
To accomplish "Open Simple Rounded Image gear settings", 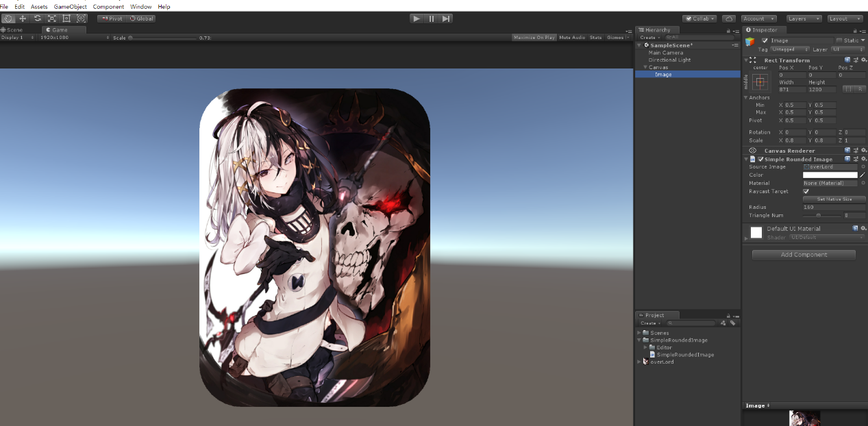I will (863, 159).
